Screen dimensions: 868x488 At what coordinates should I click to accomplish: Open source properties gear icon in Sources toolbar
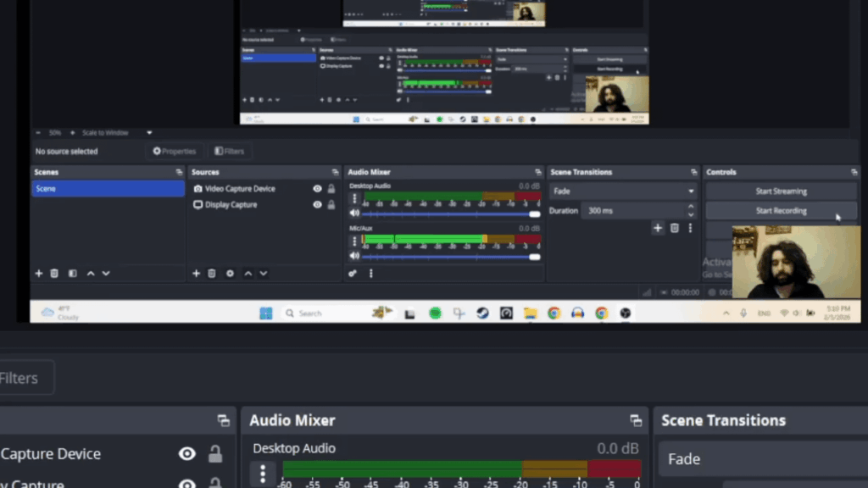point(230,274)
